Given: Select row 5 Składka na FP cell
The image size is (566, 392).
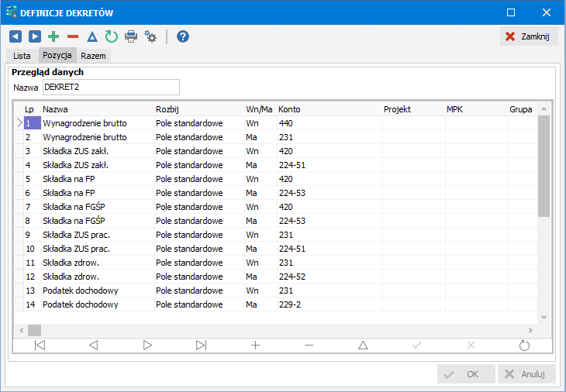Looking at the screenshot, I should (98, 179).
